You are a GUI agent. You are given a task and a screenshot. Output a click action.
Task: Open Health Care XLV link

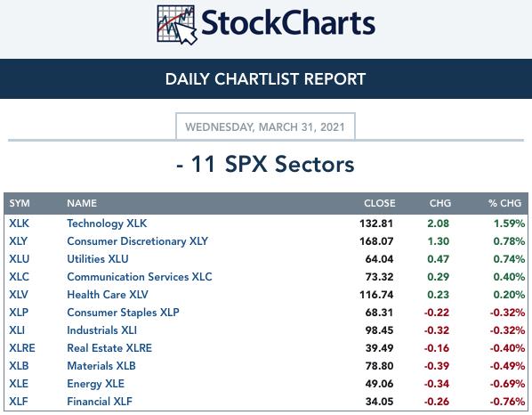tap(108, 295)
